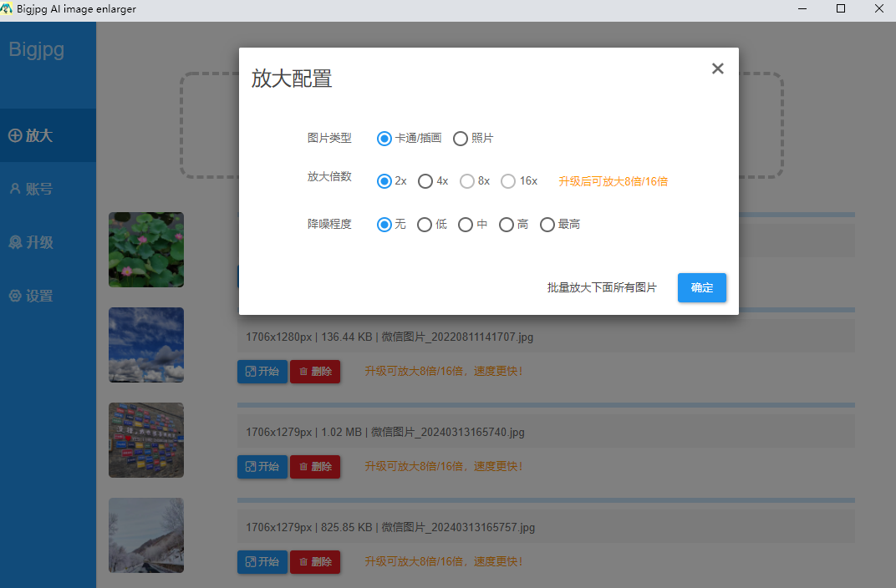Choose 4x enlargement factor

coord(425,181)
